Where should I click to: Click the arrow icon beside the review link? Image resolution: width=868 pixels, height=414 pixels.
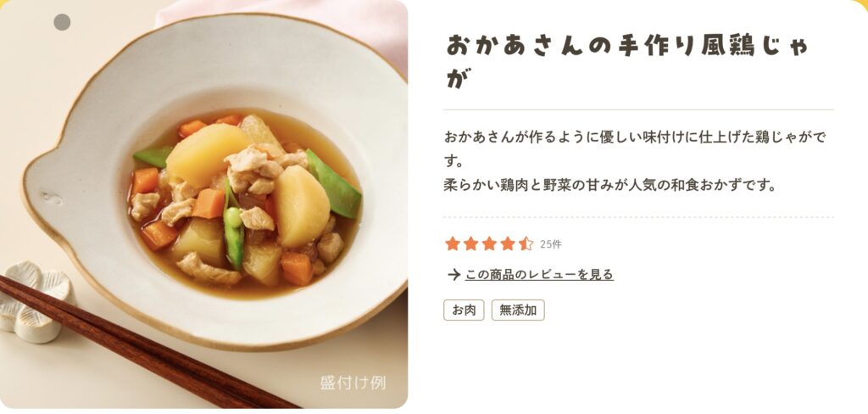[454, 274]
